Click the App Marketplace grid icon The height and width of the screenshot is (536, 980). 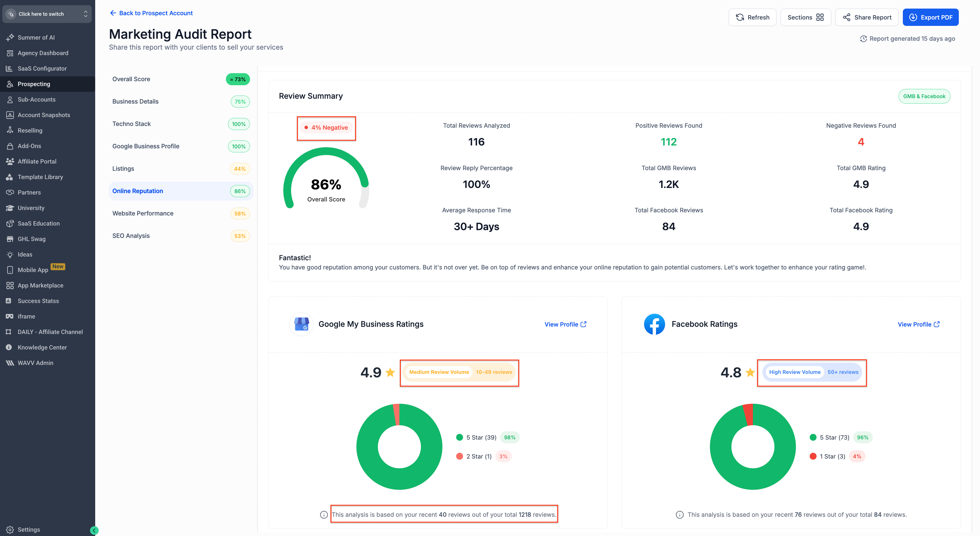10,286
